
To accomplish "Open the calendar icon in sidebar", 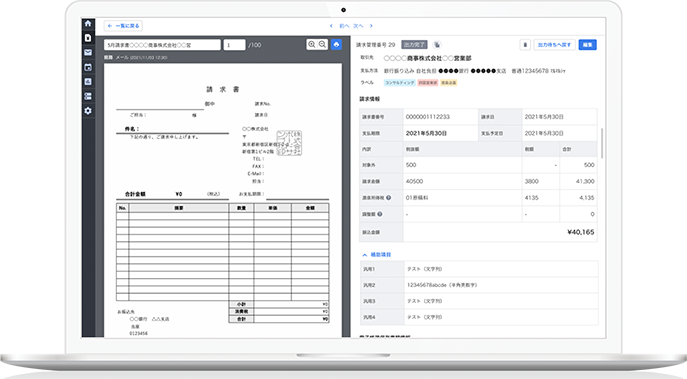I will click(x=88, y=67).
